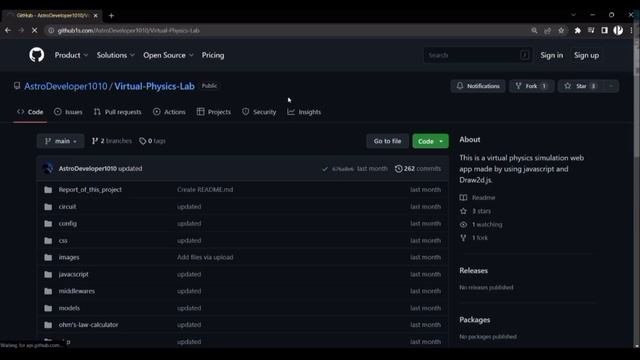Image resolution: width=640 pixels, height=360 pixels.
Task: Click the middlewares folder icon
Action: (48, 291)
